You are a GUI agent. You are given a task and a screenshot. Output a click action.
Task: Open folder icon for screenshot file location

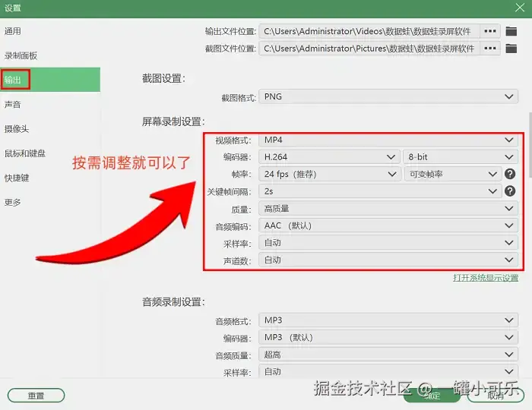point(511,49)
